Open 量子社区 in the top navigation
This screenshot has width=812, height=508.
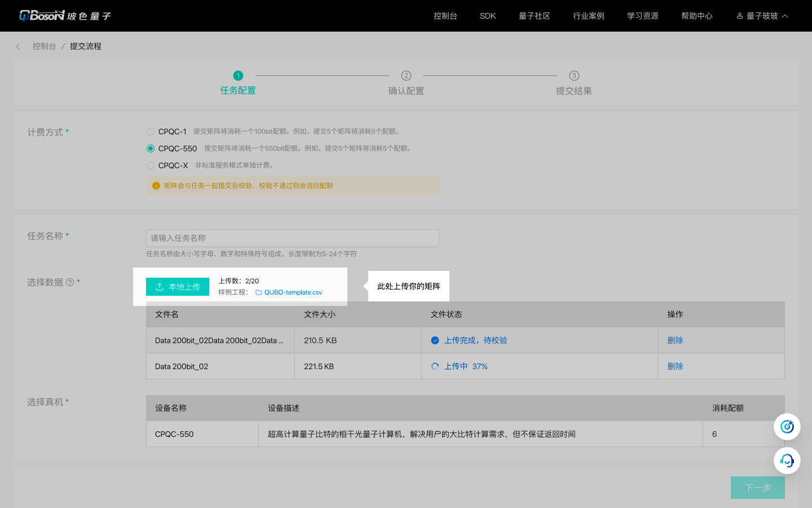(535, 16)
